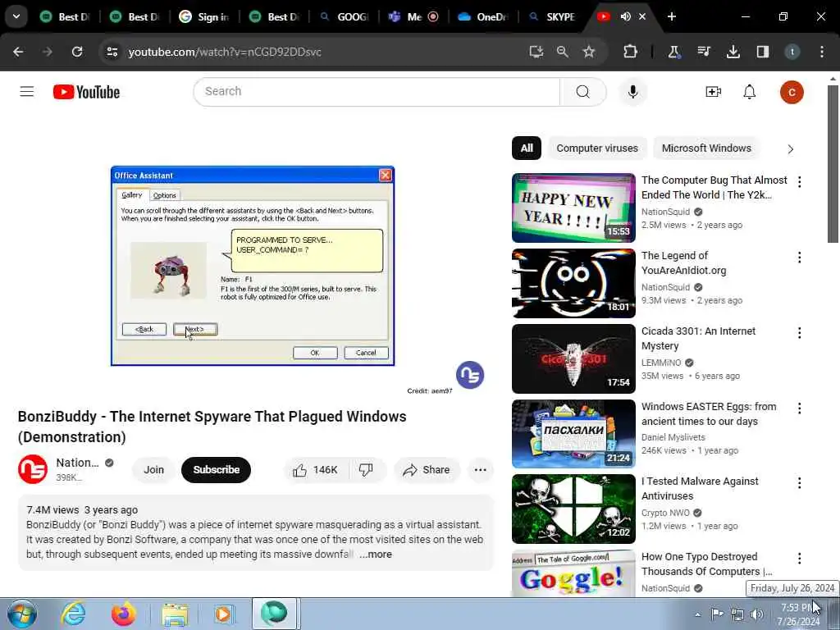The height and width of the screenshot is (630, 840).
Task: Select the Microsoft Windows chip
Action: coord(706,148)
